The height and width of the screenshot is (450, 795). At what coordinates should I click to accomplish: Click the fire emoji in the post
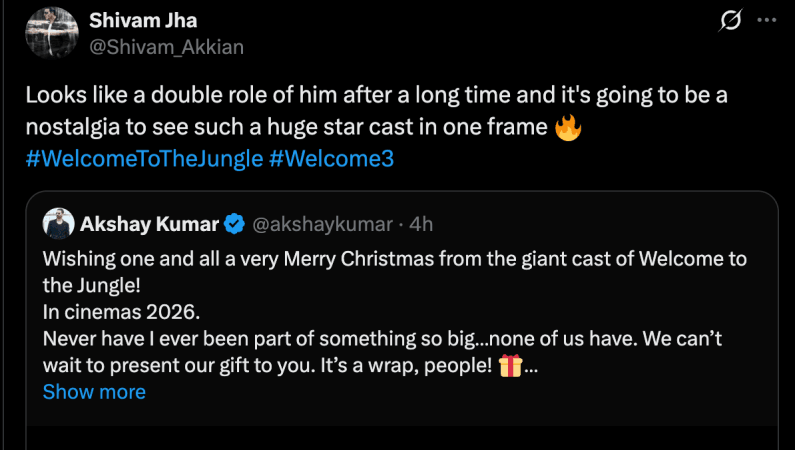click(568, 127)
